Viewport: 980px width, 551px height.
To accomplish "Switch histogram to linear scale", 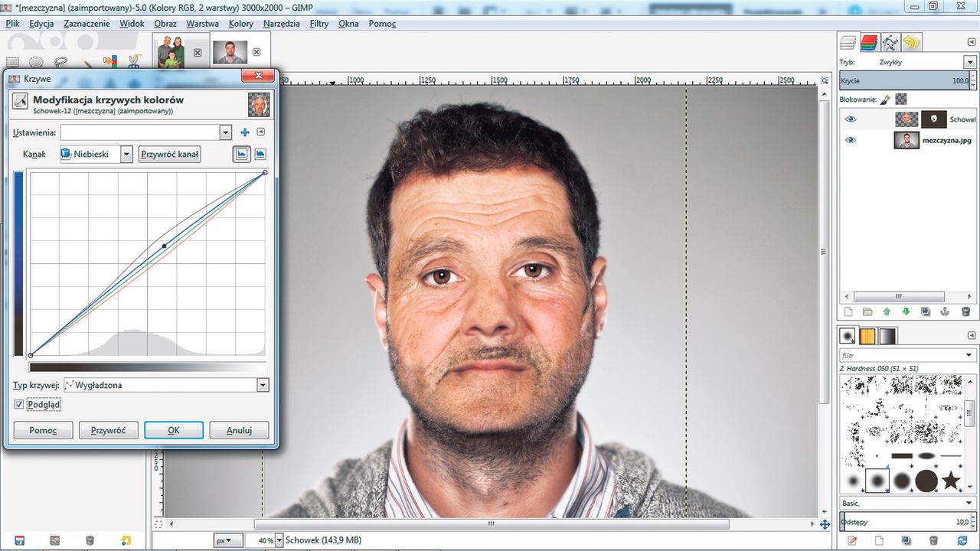I will point(241,154).
